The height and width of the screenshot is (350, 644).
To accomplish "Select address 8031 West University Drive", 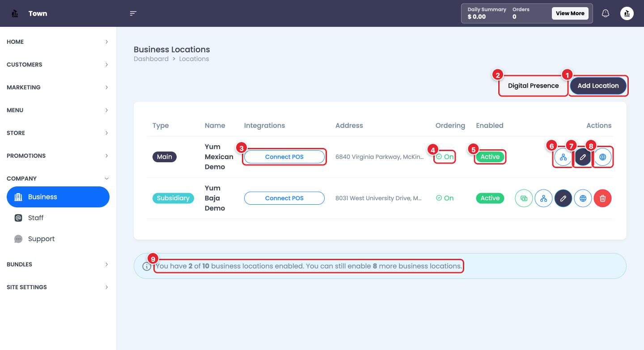I will point(378,198).
